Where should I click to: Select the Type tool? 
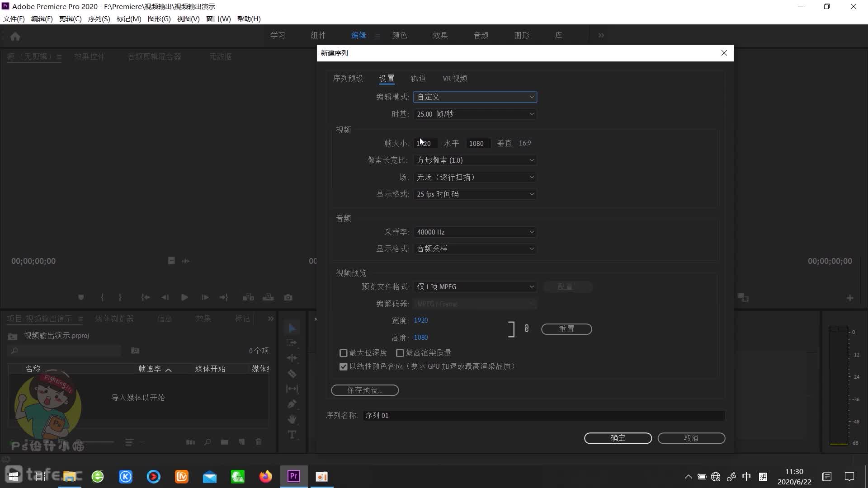pos(292,435)
